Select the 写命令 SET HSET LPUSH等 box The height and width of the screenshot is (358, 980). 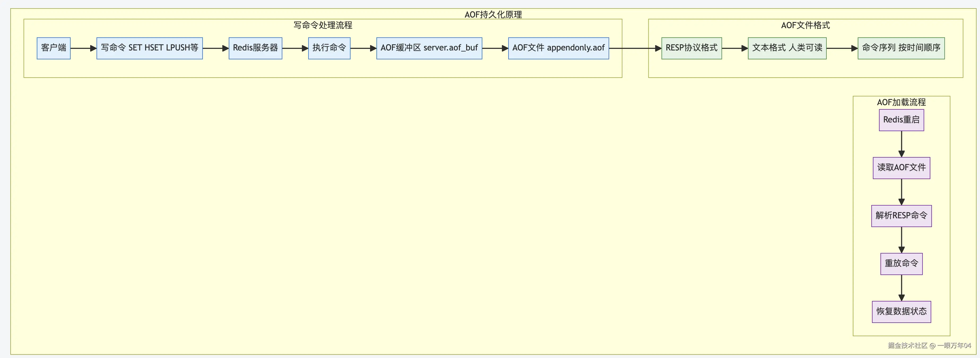150,48
